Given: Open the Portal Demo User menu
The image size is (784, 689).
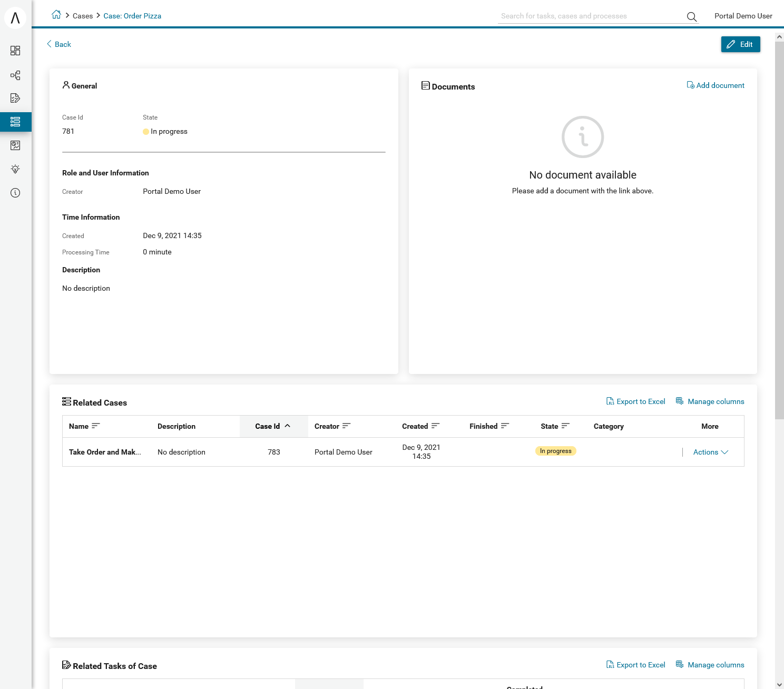Looking at the screenshot, I should 743,16.
